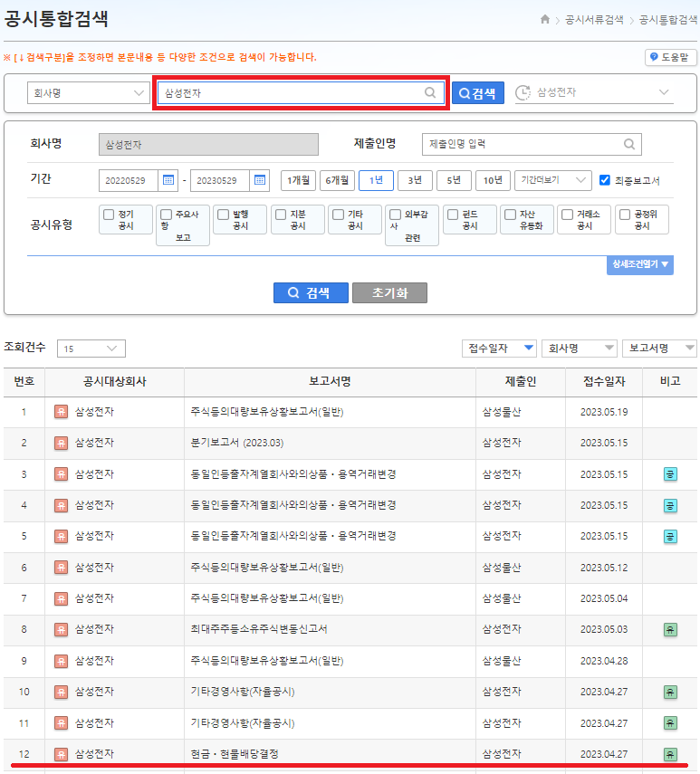700x774 pixels.
Task: Click the blue 공 remark icon in row 4
Action: 670,505
